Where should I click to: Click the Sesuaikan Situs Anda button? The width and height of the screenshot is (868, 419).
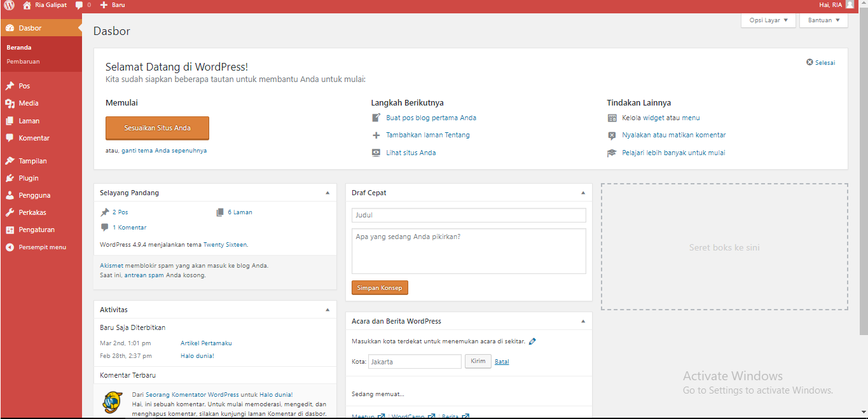[x=157, y=128]
